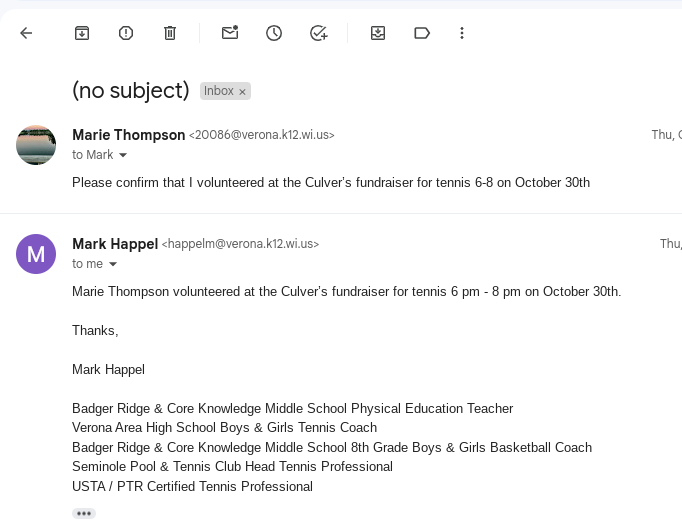Click the "(no subject)" email heading
This screenshot has height=522, width=682.
(130, 91)
